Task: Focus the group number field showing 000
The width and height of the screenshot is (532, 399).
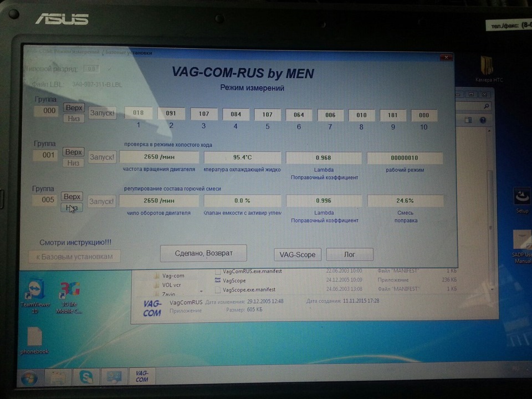Action: pos(47,111)
